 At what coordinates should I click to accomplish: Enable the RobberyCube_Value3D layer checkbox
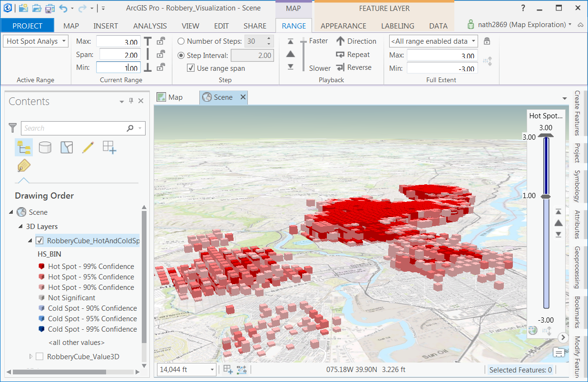(40, 356)
